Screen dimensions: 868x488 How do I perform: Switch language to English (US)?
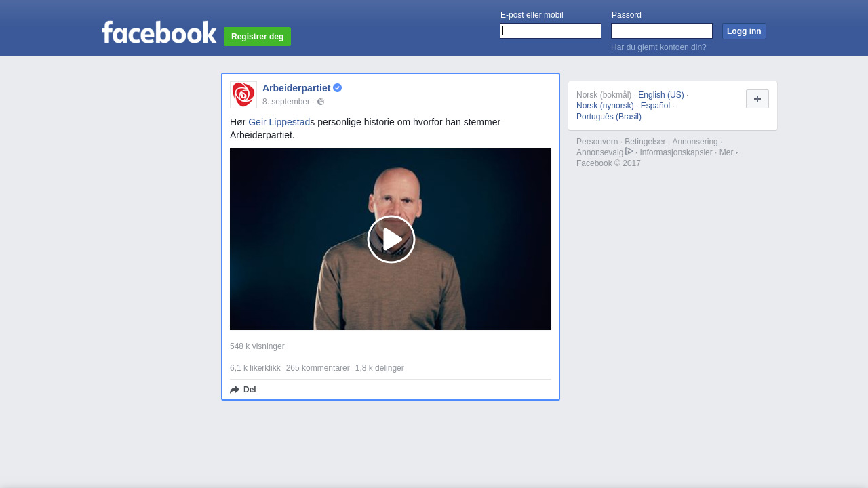coord(661,95)
